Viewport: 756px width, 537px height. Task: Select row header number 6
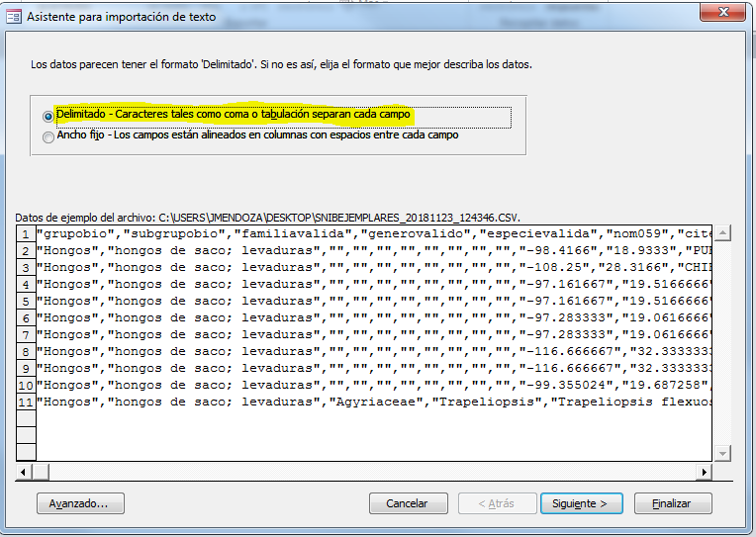[x=26, y=318]
